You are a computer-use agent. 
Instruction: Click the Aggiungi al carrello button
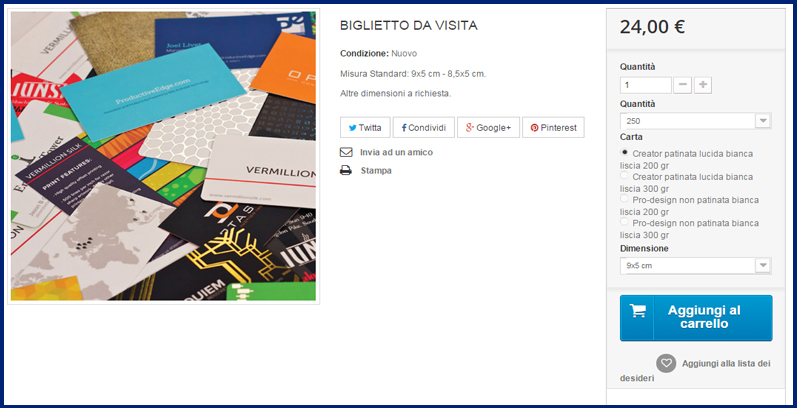click(696, 318)
